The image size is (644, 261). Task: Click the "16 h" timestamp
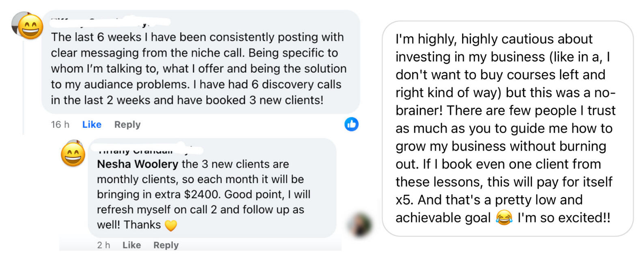click(x=60, y=125)
